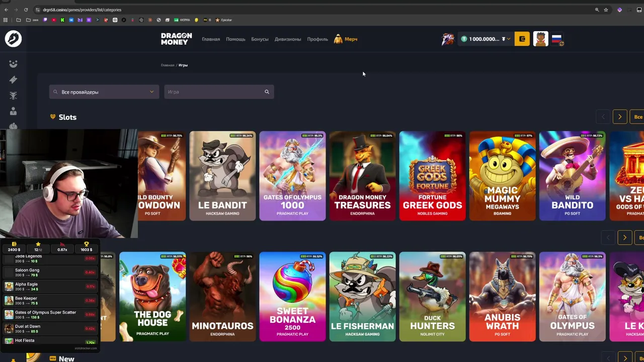Click the search magnifier in the game field

coord(267,92)
